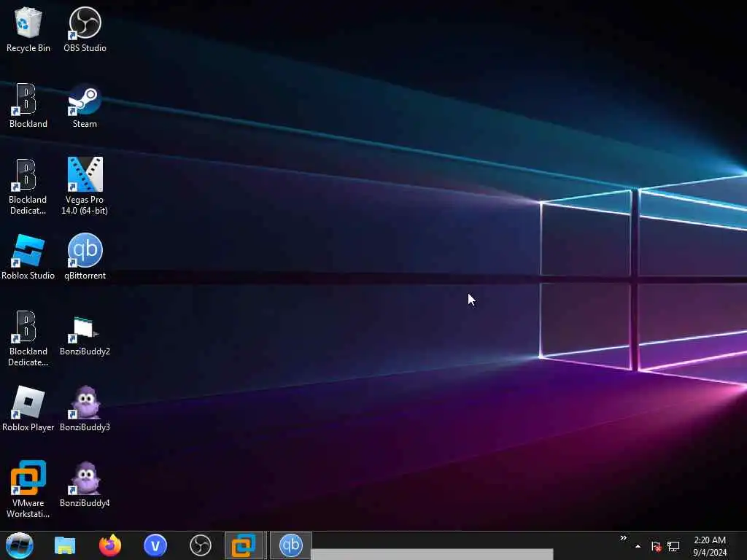Select the Blockland desktop shortcut
This screenshot has width=747, height=560.
coord(28,106)
